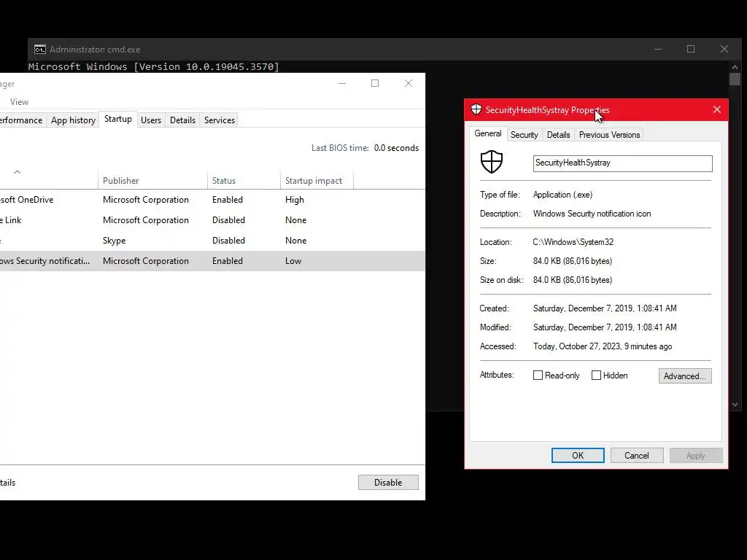Image resolution: width=747 pixels, height=560 pixels.
Task: Click OK in the Properties dialog
Action: coord(578,455)
